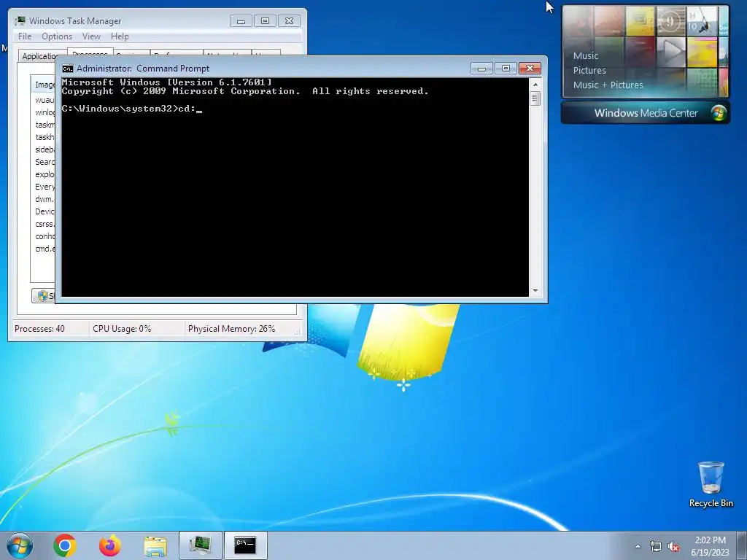The width and height of the screenshot is (747, 560).
Task: Close the Command Prompt window
Action: 530,69
